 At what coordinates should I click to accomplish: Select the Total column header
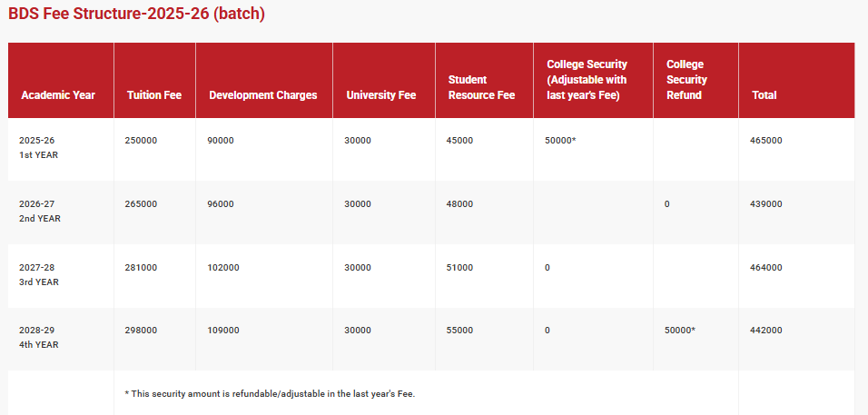764,95
